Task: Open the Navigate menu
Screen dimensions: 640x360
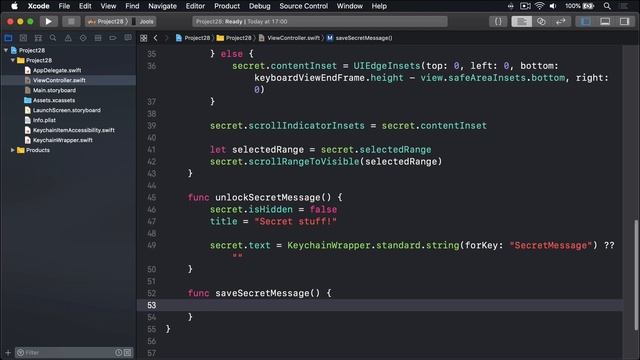Action: tap(162, 6)
